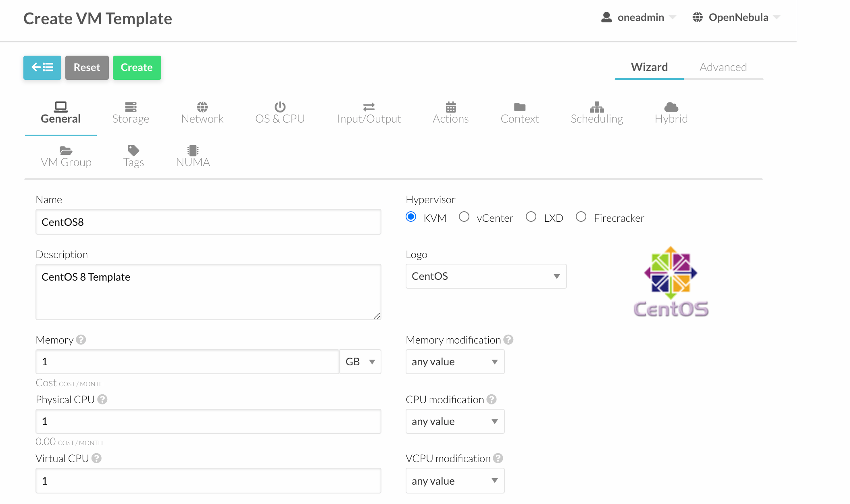Image resolution: width=850 pixels, height=504 pixels.
Task: Open the CPU modification dropdown
Action: (455, 421)
